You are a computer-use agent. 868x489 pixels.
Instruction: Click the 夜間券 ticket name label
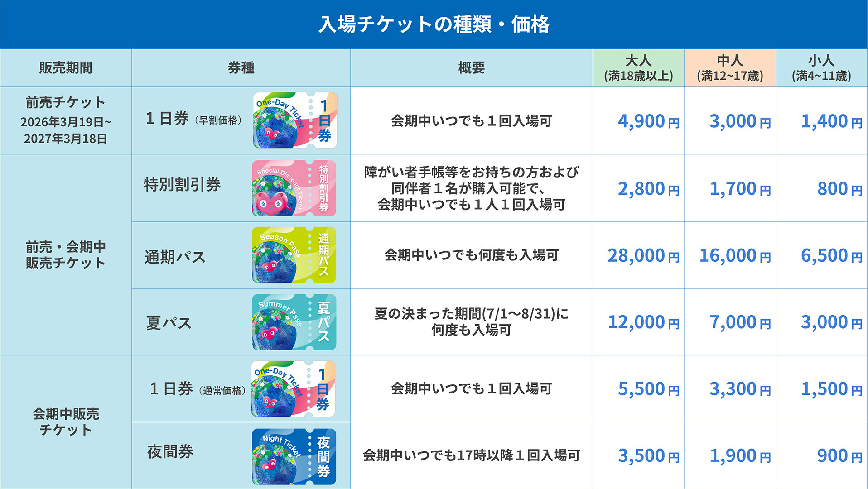pos(170,452)
